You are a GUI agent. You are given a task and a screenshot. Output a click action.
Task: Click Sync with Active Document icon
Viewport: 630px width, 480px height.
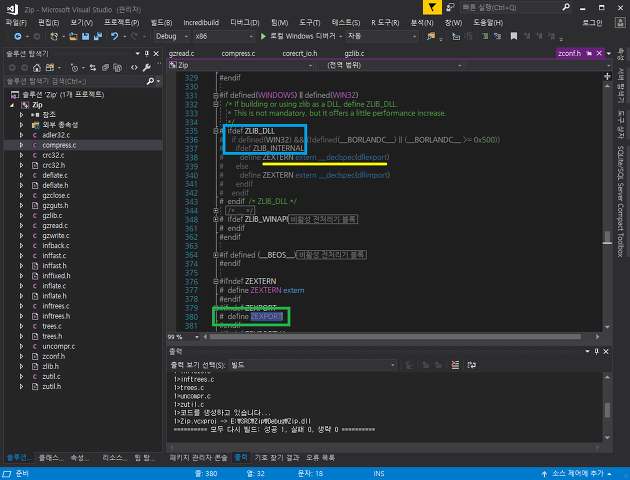click(x=93, y=67)
